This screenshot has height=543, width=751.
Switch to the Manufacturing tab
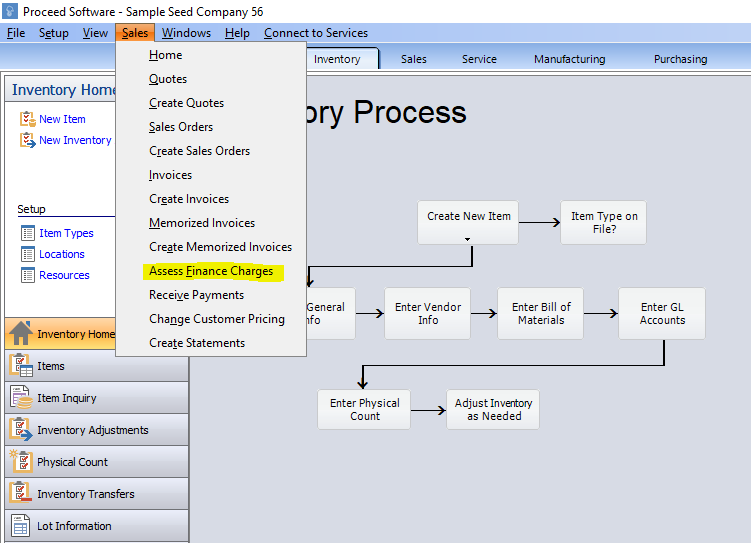coord(569,59)
